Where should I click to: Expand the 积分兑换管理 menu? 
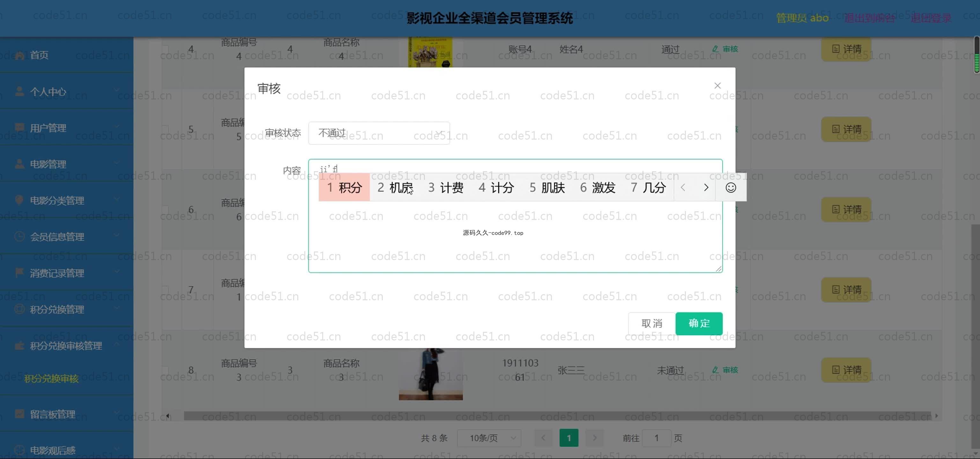[67, 309]
